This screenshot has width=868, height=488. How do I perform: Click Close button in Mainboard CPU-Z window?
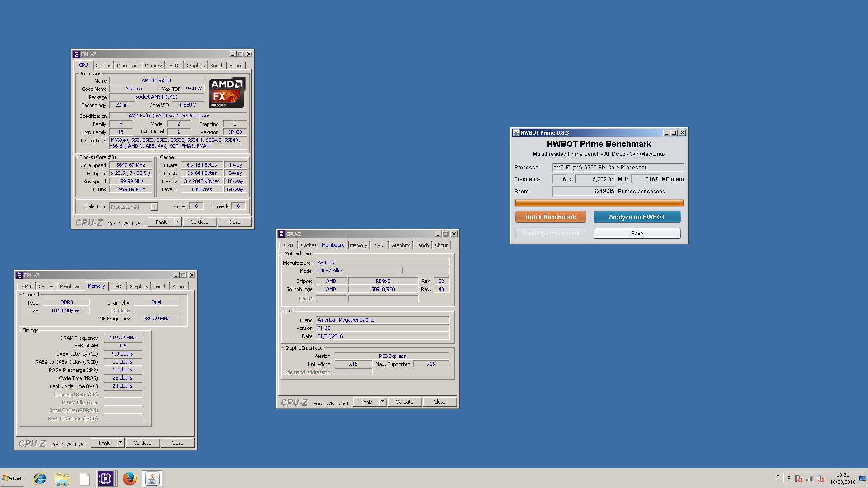click(x=439, y=402)
